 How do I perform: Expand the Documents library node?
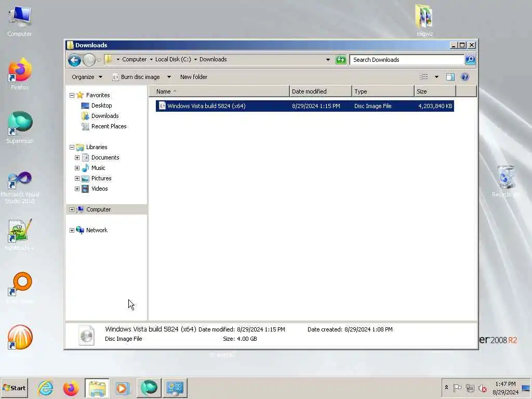coord(77,158)
